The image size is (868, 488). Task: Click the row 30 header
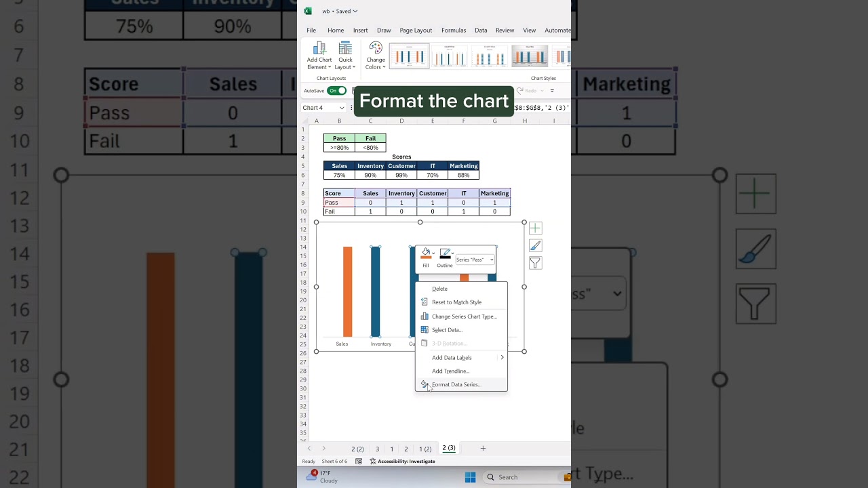[304, 388]
